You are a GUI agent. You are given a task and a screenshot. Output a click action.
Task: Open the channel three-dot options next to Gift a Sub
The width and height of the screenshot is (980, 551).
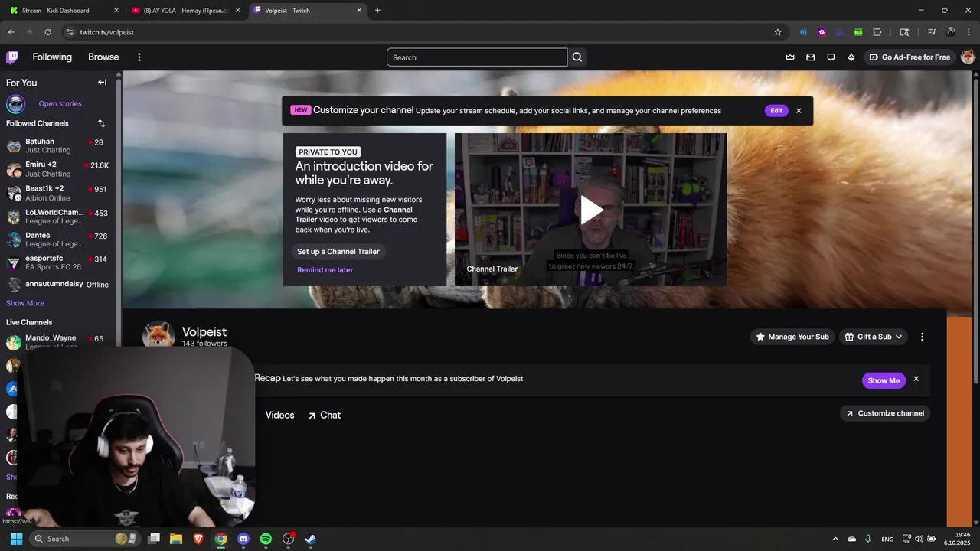(x=922, y=337)
